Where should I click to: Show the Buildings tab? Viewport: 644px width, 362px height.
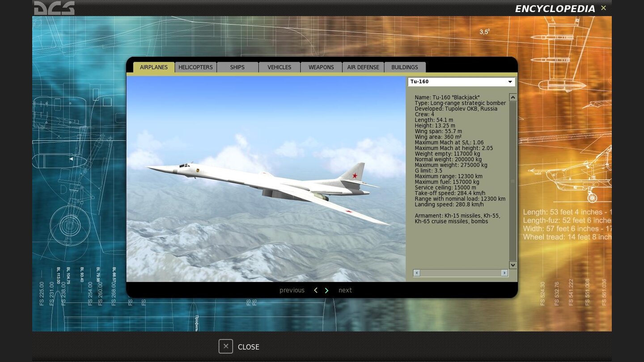pos(405,67)
